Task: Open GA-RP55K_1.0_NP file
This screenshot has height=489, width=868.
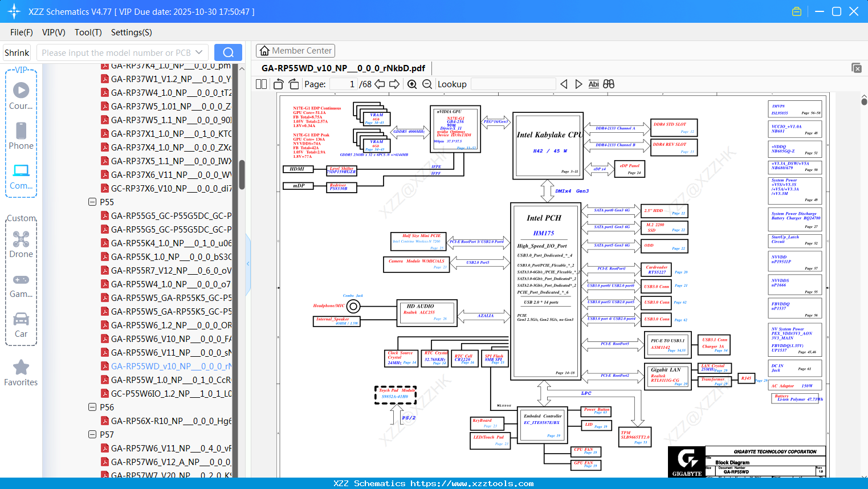Action: coord(171,256)
